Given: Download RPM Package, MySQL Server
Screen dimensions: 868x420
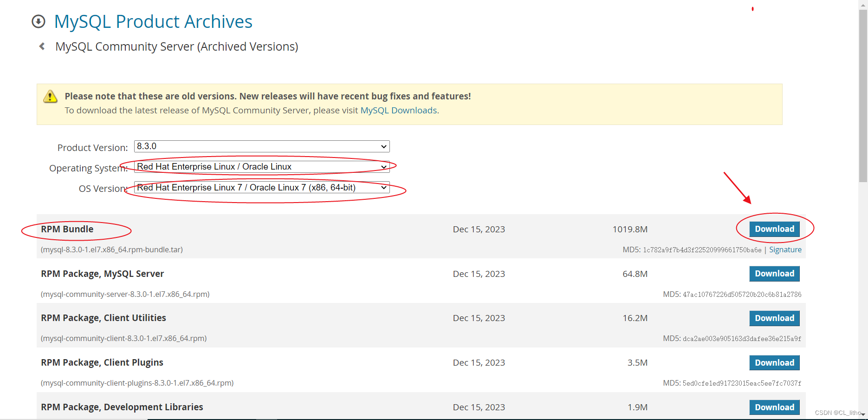Looking at the screenshot, I should [774, 274].
